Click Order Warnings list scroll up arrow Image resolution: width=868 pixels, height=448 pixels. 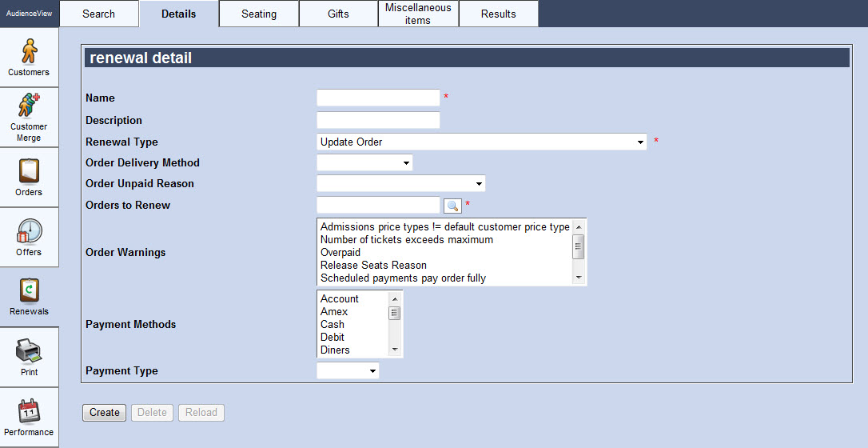(x=579, y=226)
